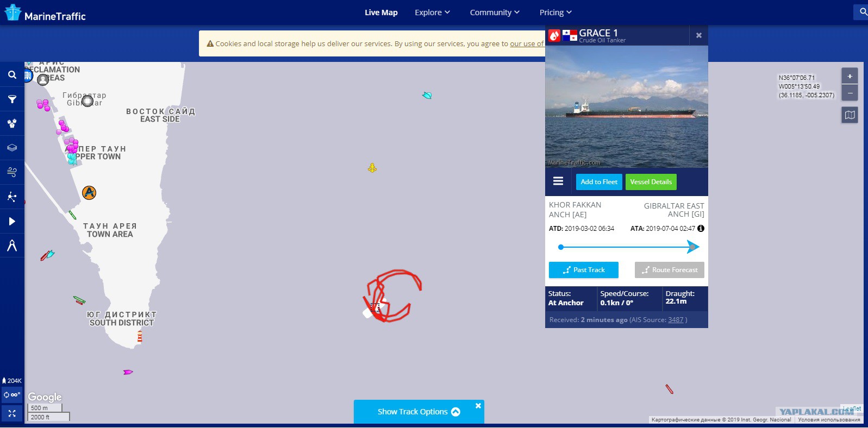Screen dimensions: 868x428
Task: Expand the Community menu
Action: [x=495, y=12]
